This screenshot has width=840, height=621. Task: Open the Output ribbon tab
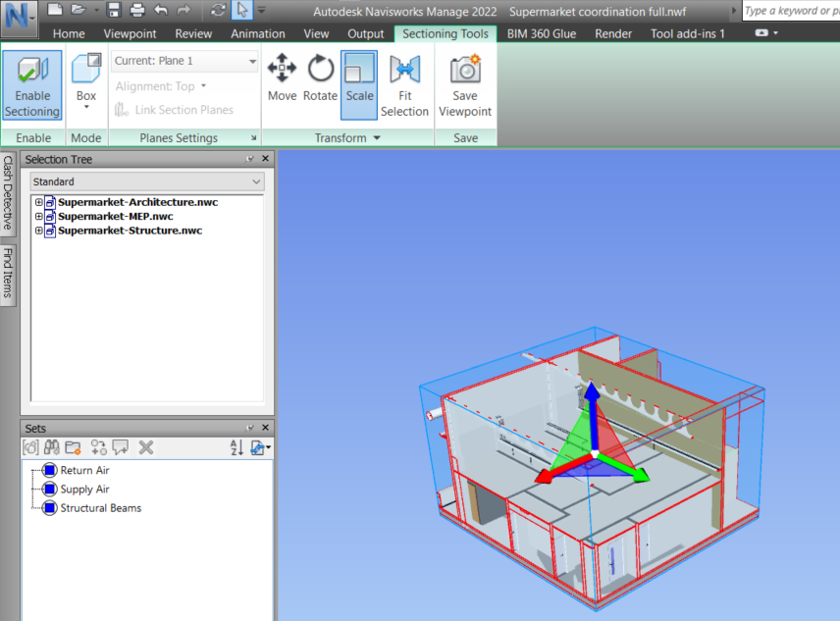(x=365, y=32)
